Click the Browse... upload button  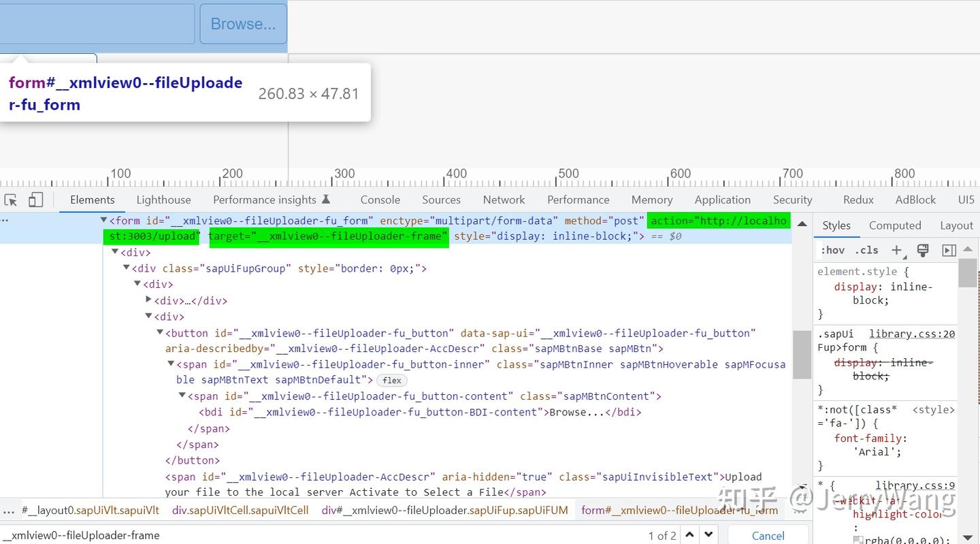point(243,24)
